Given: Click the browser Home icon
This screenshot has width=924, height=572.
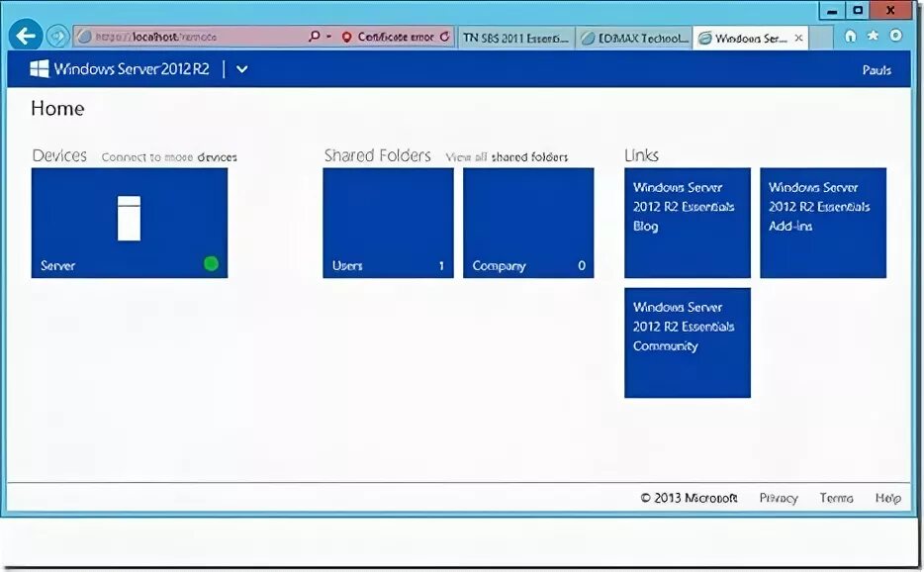Looking at the screenshot, I should tap(851, 36).
